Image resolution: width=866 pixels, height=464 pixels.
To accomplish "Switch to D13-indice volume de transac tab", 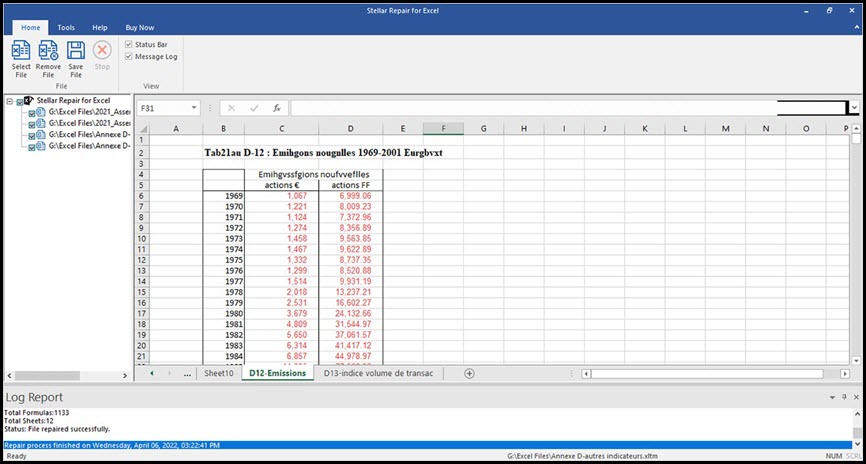I will pyautogui.click(x=378, y=373).
